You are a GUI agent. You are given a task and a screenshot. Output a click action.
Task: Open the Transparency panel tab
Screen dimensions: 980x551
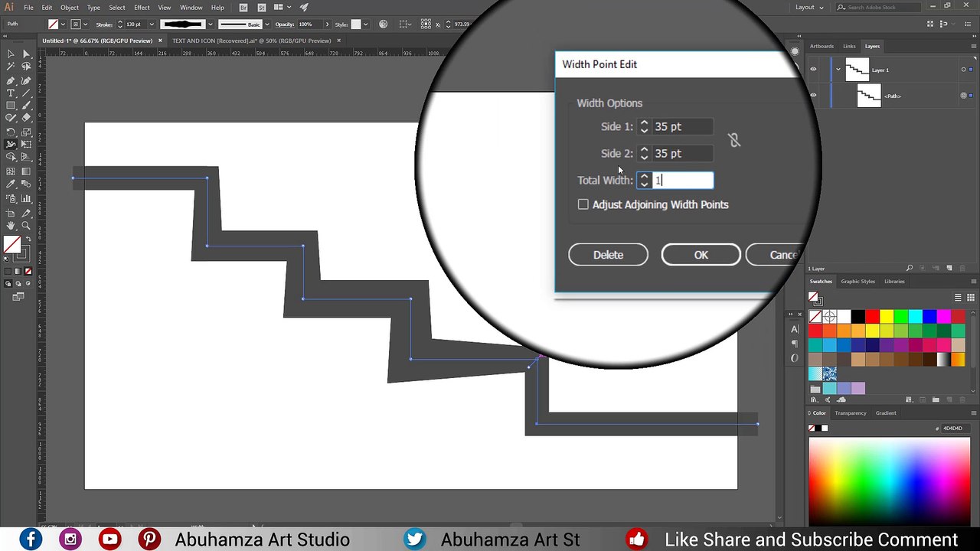pyautogui.click(x=851, y=413)
